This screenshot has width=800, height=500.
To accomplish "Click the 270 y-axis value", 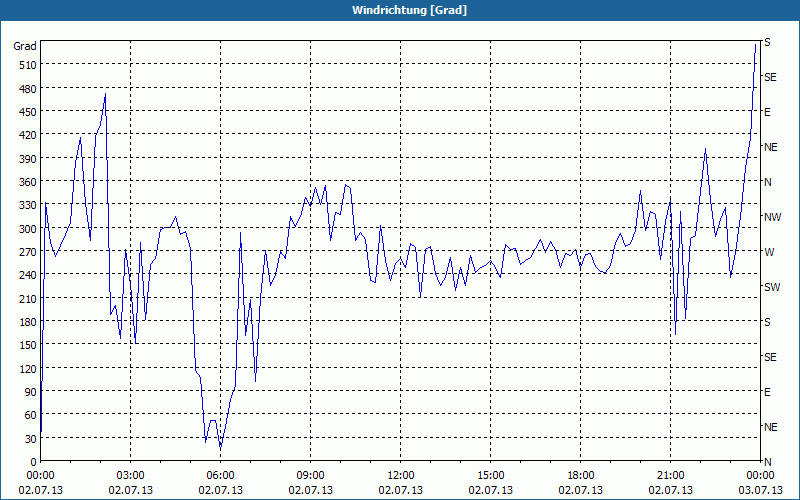I will point(28,252).
